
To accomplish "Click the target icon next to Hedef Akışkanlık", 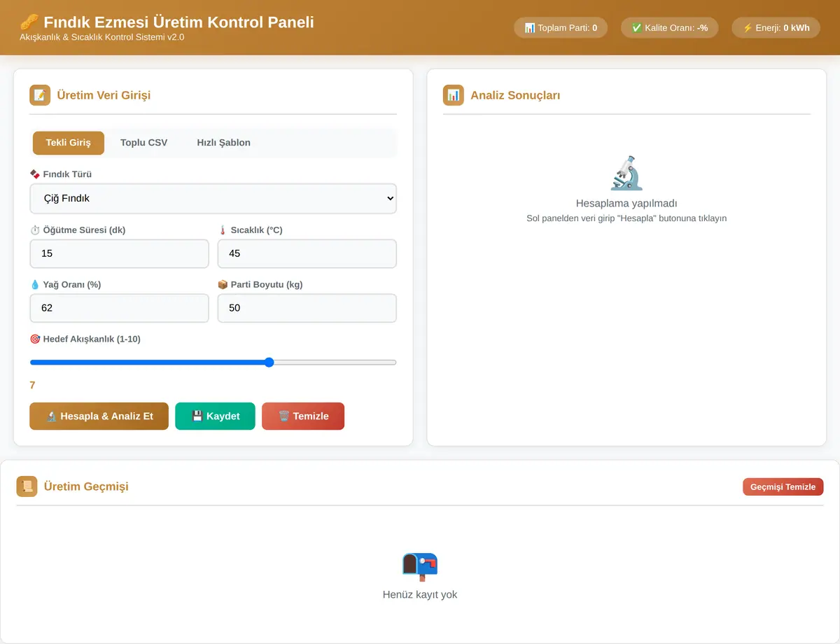I will click(35, 339).
